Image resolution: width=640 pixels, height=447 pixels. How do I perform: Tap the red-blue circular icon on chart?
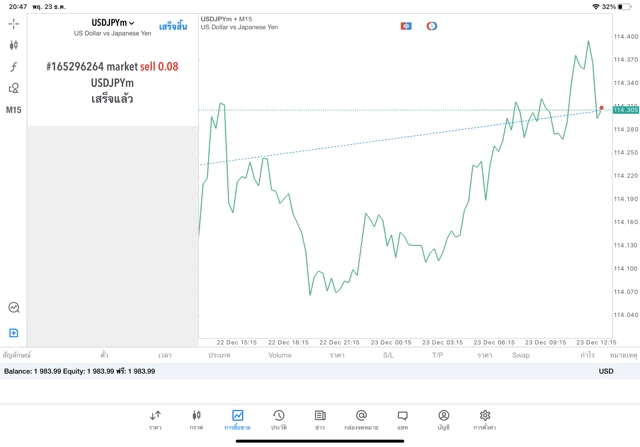tap(431, 26)
